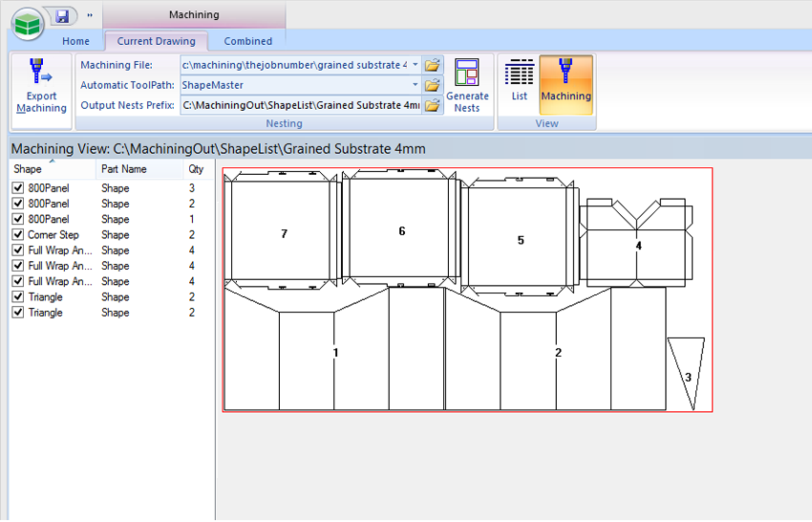Image resolution: width=812 pixels, height=522 pixels.
Task: Click Generate Nests icon
Action: pos(467,86)
